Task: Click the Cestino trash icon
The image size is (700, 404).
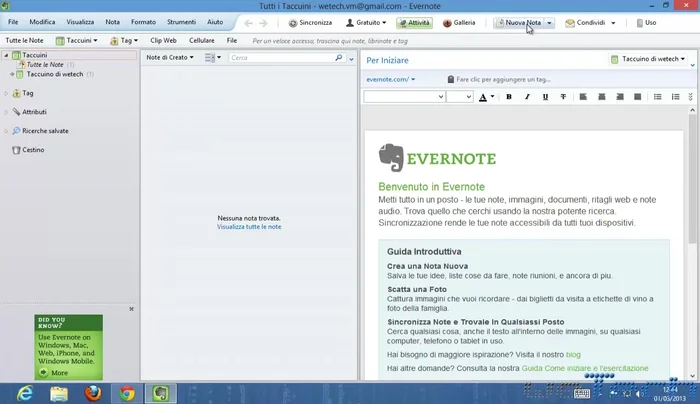Action: 16,150
